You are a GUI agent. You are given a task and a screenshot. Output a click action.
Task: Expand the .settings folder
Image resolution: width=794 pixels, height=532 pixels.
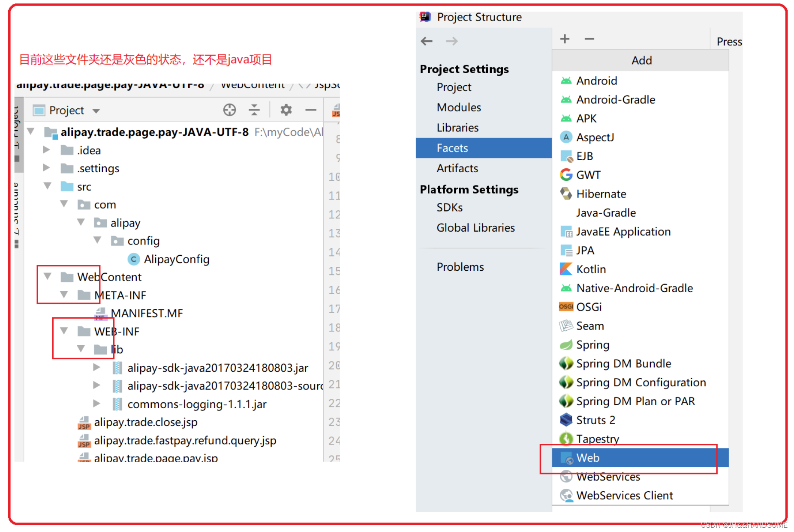(x=46, y=167)
